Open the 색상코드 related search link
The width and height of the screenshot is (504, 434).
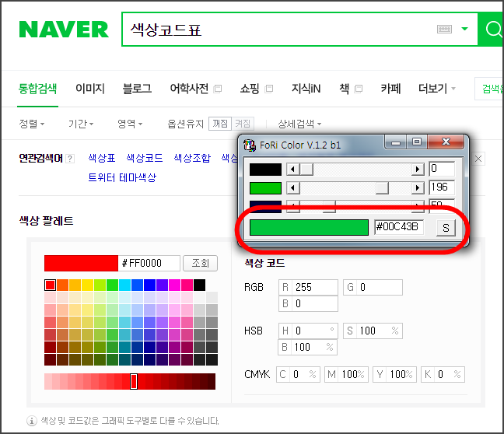(x=145, y=158)
